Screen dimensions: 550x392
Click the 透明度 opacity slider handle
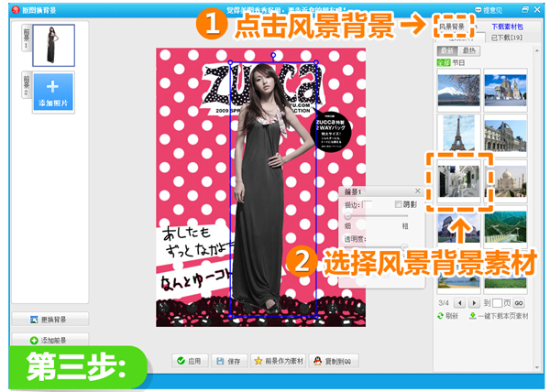pos(404,247)
